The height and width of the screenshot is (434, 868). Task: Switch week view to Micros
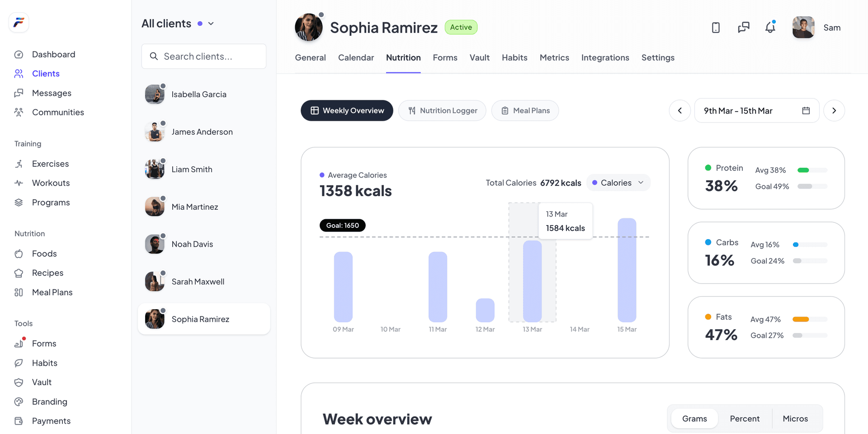(795, 418)
